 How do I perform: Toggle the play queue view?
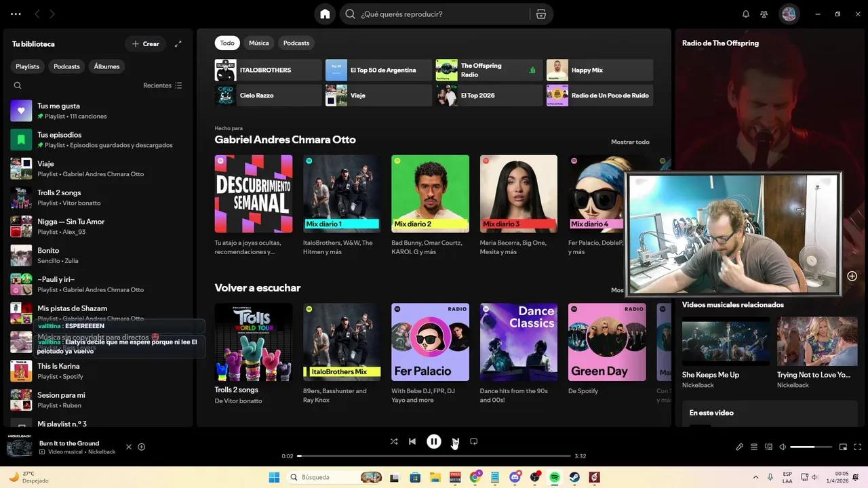coord(754,447)
